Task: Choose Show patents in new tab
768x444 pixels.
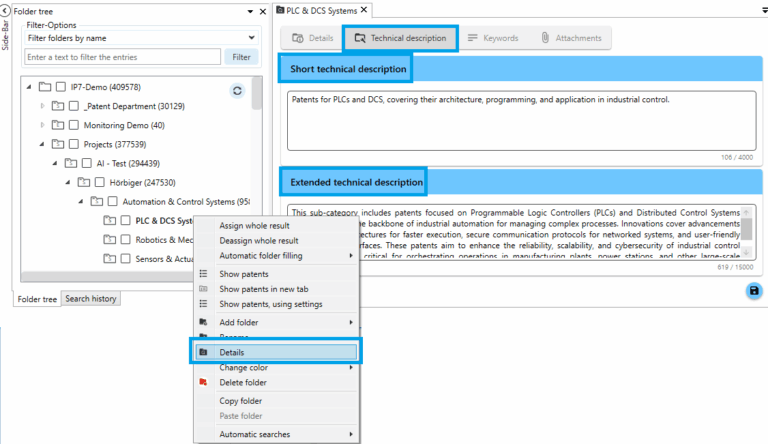Action: [x=261, y=289]
